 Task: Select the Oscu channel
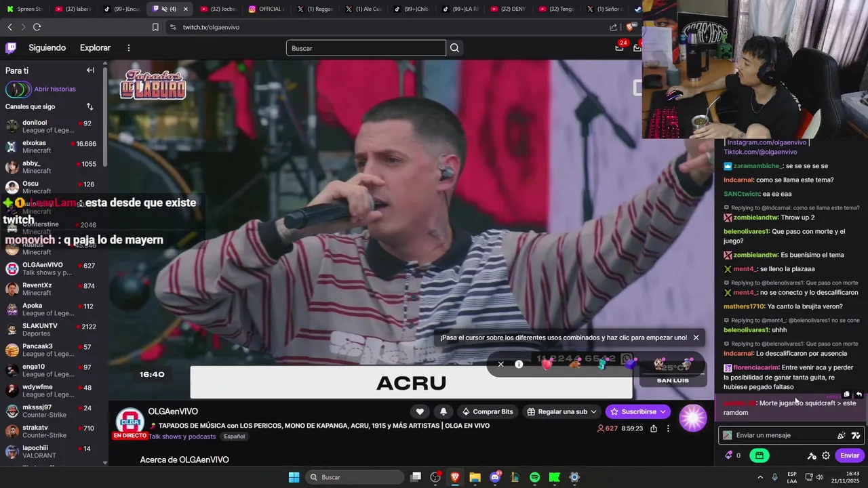51,188
